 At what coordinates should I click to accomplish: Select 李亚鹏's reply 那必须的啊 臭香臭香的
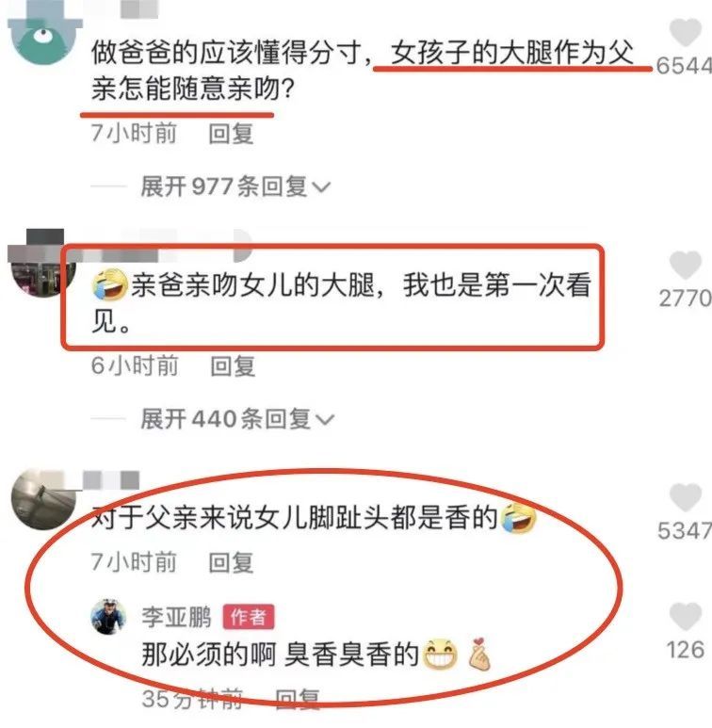point(281,655)
